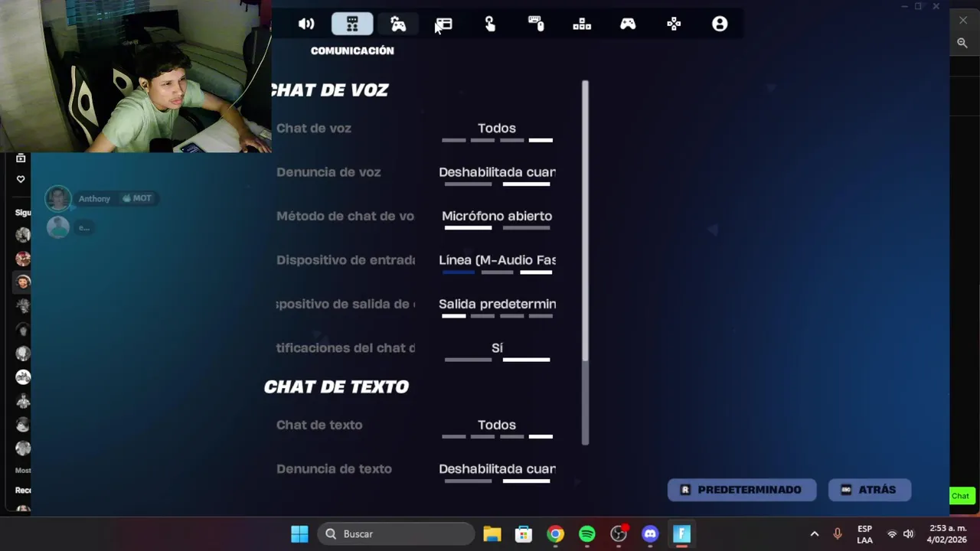This screenshot has width=980, height=551.
Task: Click the magnifier zoom icon on right panel
Action: coord(962,43)
